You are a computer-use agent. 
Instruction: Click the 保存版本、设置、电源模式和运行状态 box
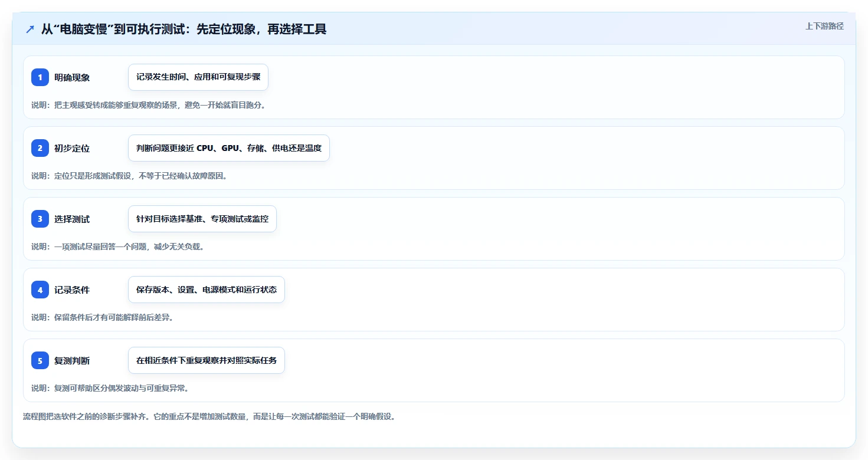207,290
